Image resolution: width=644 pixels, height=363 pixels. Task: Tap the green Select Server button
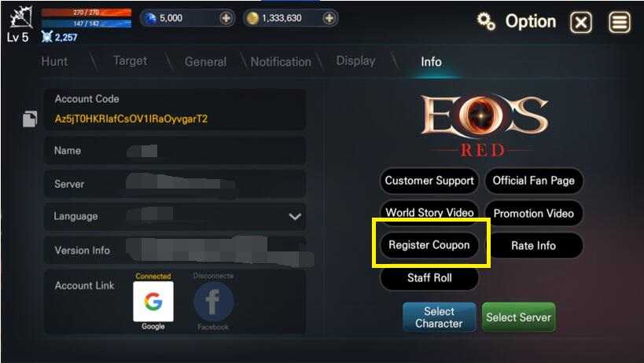519,317
